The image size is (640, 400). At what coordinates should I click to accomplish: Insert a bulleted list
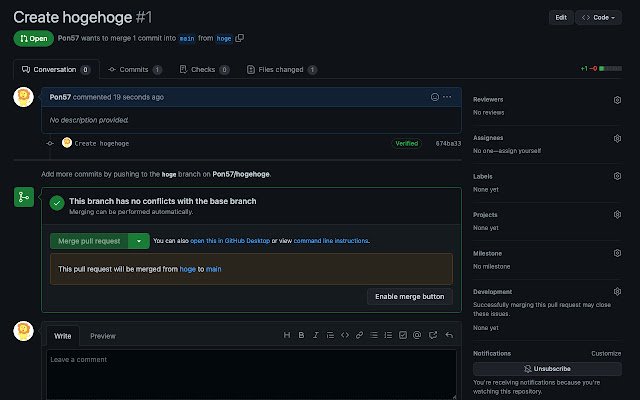coord(374,335)
